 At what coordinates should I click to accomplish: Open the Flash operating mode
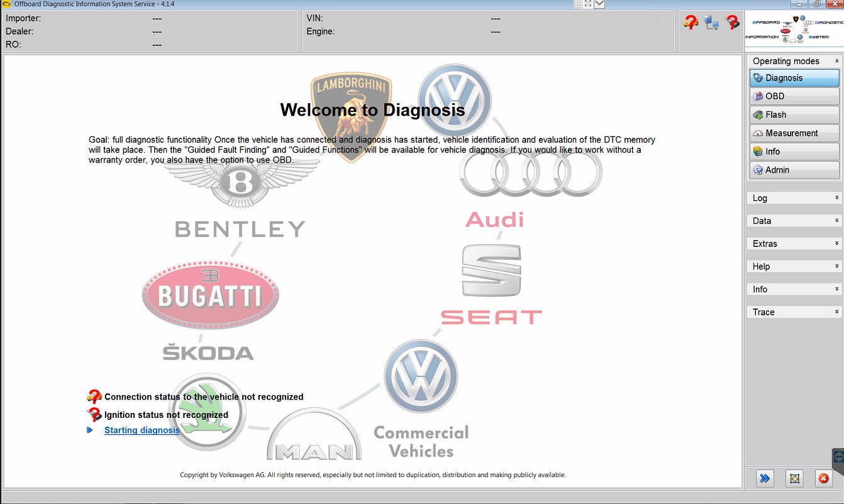(x=794, y=115)
